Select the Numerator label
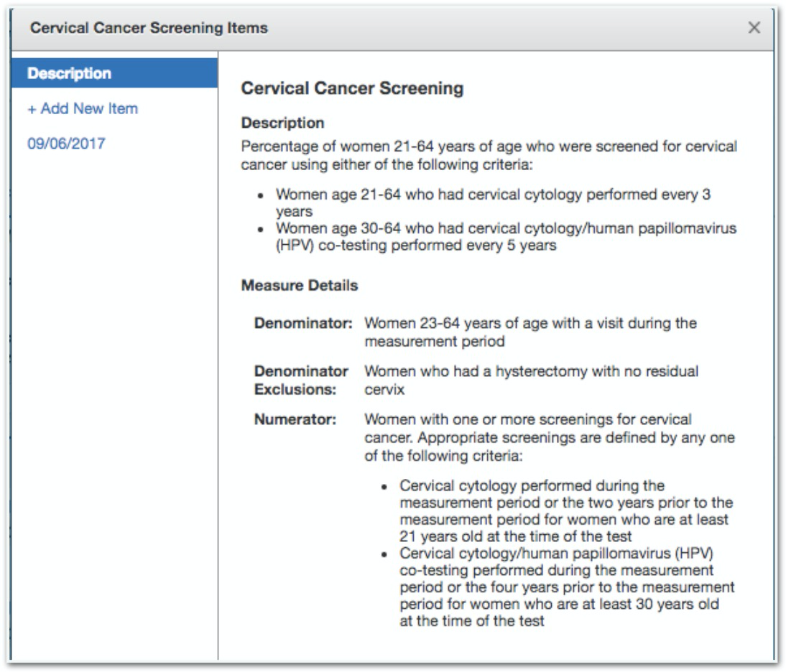This screenshot has height=672, width=786. coord(287,416)
